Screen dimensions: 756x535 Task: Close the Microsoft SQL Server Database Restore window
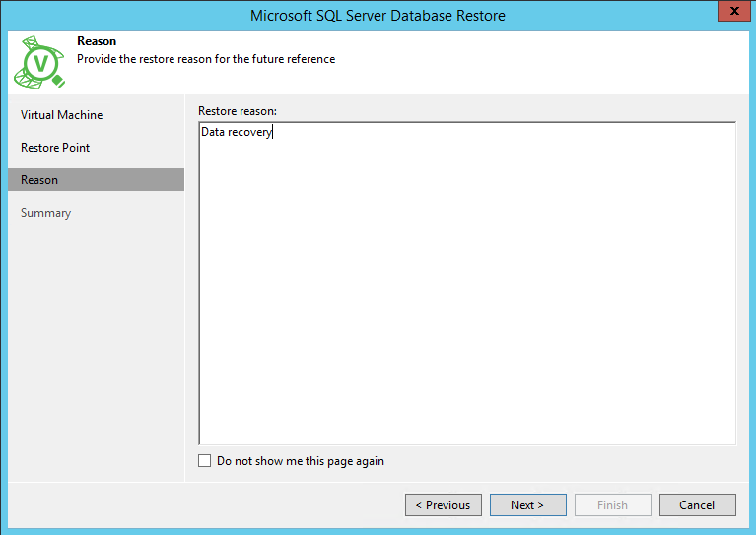pyautogui.click(x=734, y=11)
